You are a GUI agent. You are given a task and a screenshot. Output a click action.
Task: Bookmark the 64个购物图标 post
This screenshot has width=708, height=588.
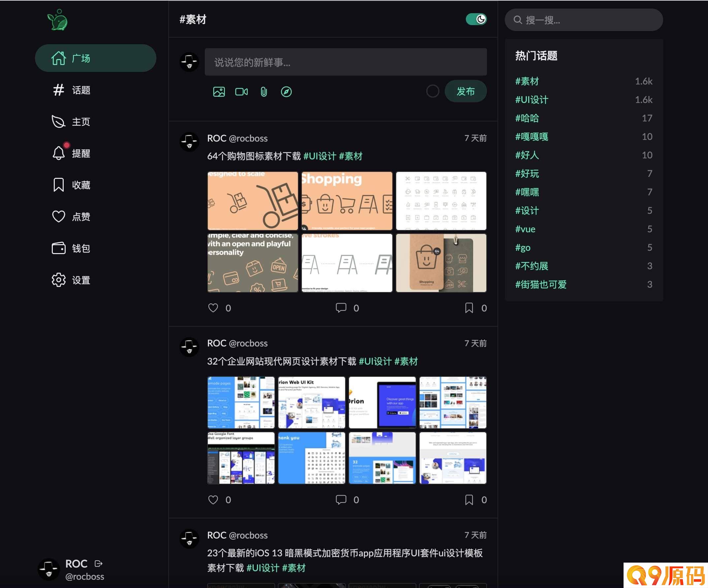tap(468, 308)
